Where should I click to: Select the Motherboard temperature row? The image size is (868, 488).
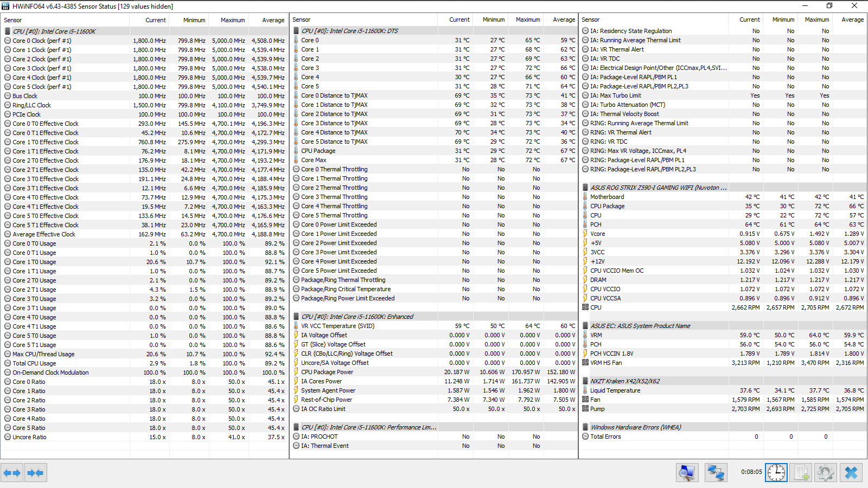coord(723,197)
